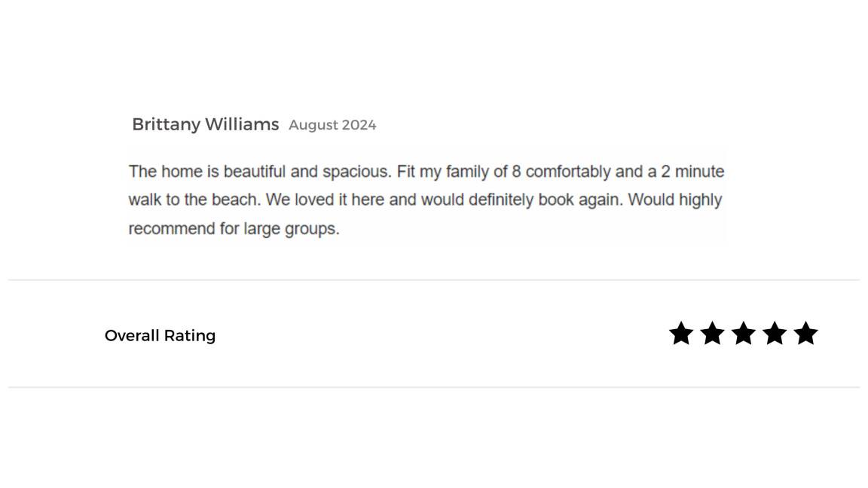Click the word "Rating" in the label
This screenshot has height=488, width=868.
(190, 336)
